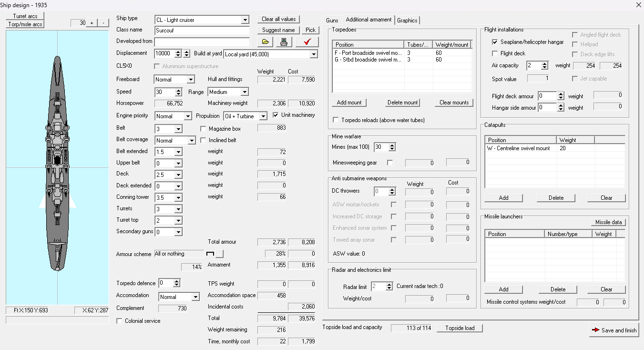Open the Range dropdown

click(x=245, y=92)
